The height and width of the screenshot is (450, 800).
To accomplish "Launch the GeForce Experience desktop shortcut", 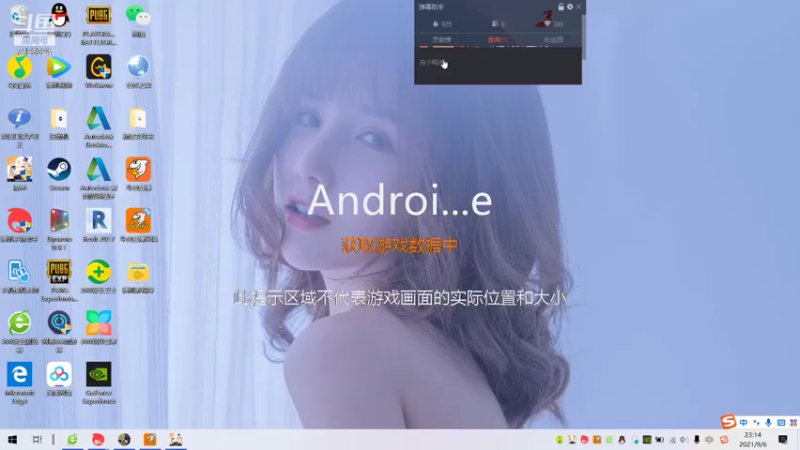I will tap(98, 374).
